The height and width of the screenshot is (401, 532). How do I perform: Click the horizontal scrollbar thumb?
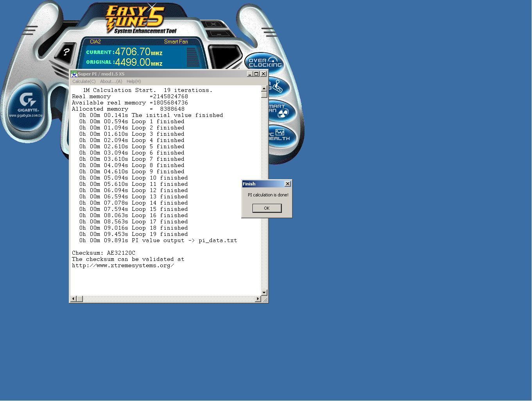[x=79, y=299]
